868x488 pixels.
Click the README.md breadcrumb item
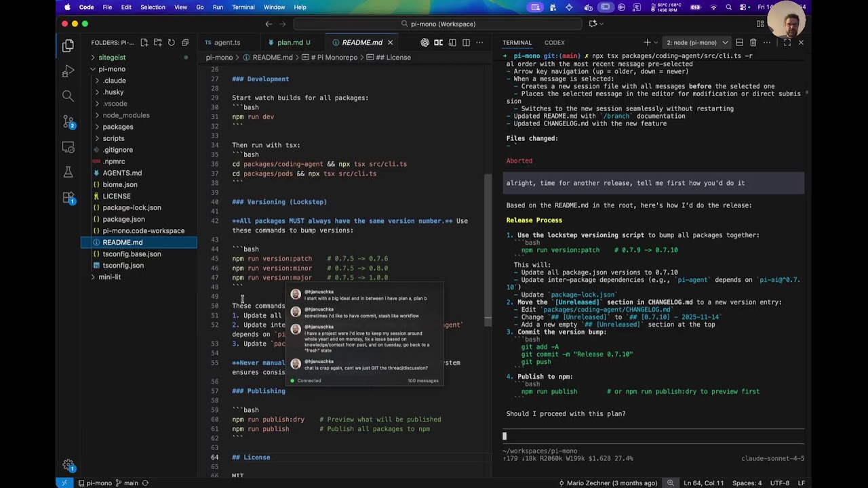(268, 58)
